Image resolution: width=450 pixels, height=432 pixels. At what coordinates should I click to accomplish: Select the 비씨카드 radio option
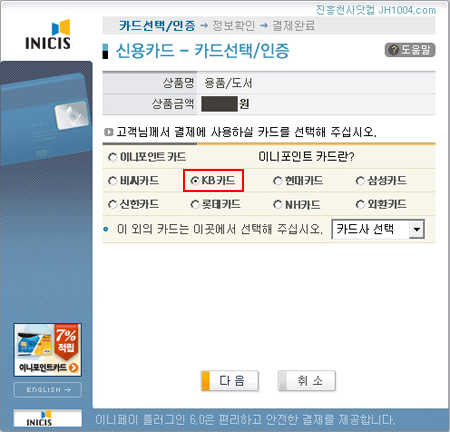pyautogui.click(x=112, y=181)
